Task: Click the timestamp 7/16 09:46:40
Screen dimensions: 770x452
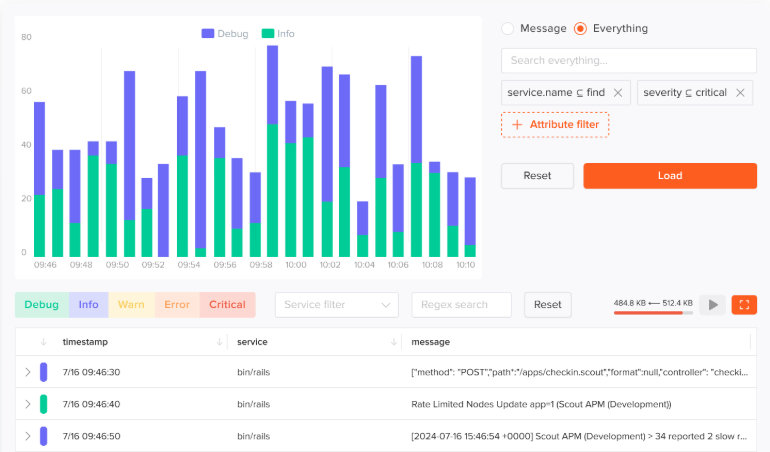Action: 91,404
